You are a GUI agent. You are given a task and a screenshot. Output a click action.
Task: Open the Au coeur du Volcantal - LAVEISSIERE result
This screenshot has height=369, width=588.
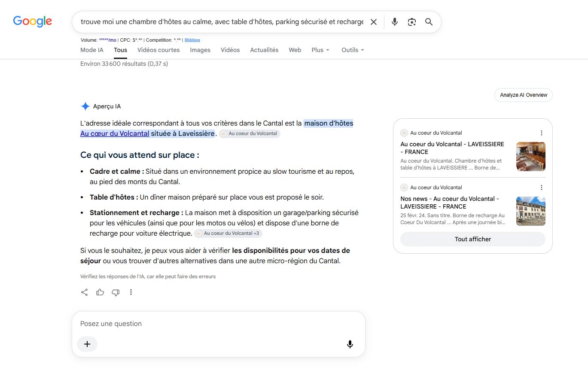pyautogui.click(x=452, y=148)
